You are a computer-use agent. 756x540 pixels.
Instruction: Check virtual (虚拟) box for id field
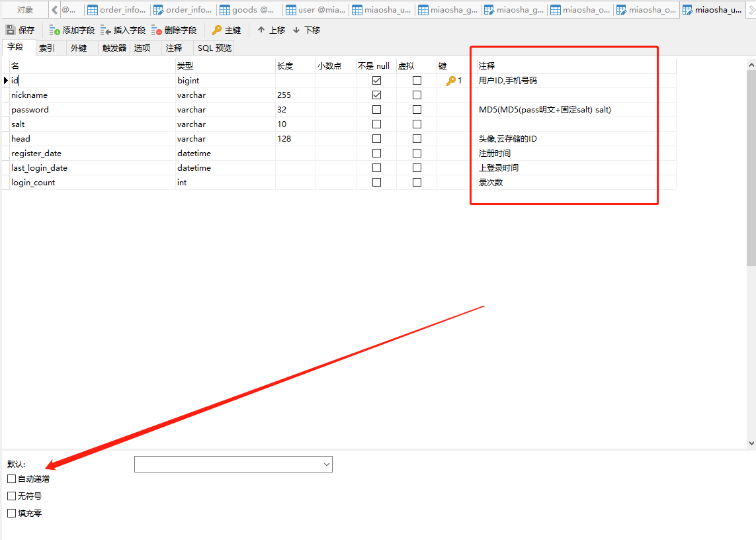pos(417,81)
